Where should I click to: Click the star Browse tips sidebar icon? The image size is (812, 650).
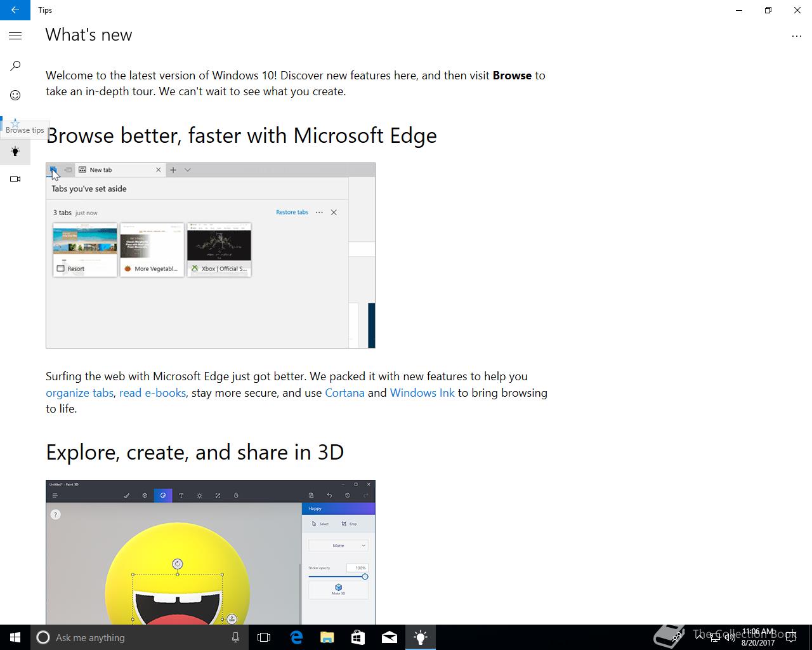pyautogui.click(x=15, y=123)
